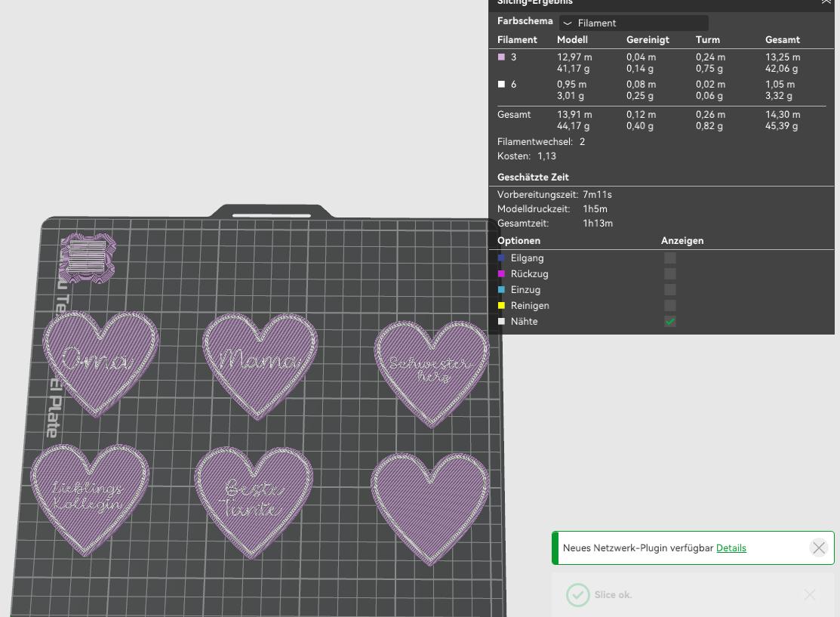The height and width of the screenshot is (617, 840).
Task: Click the Slice ok checkmark icon
Action: point(577,595)
